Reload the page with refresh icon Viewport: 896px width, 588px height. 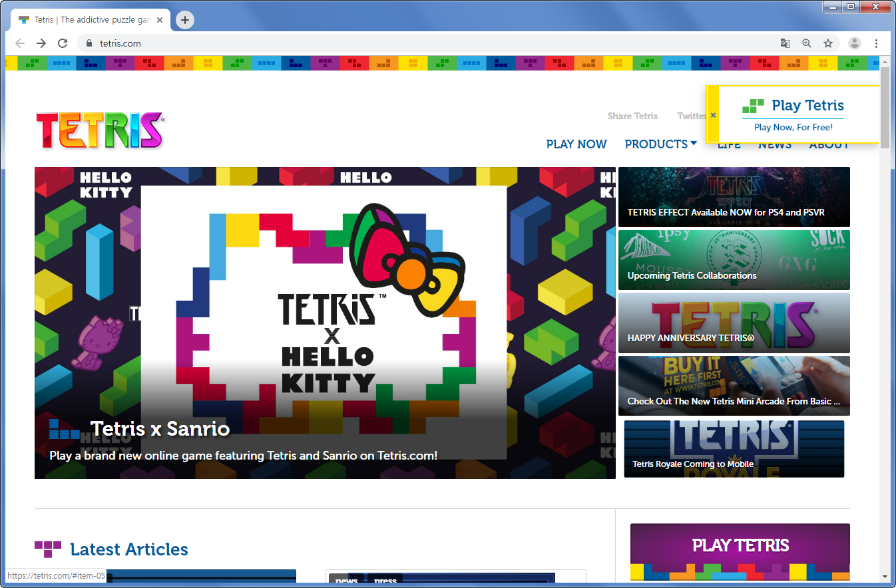pyautogui.click(x=63, y=43)
